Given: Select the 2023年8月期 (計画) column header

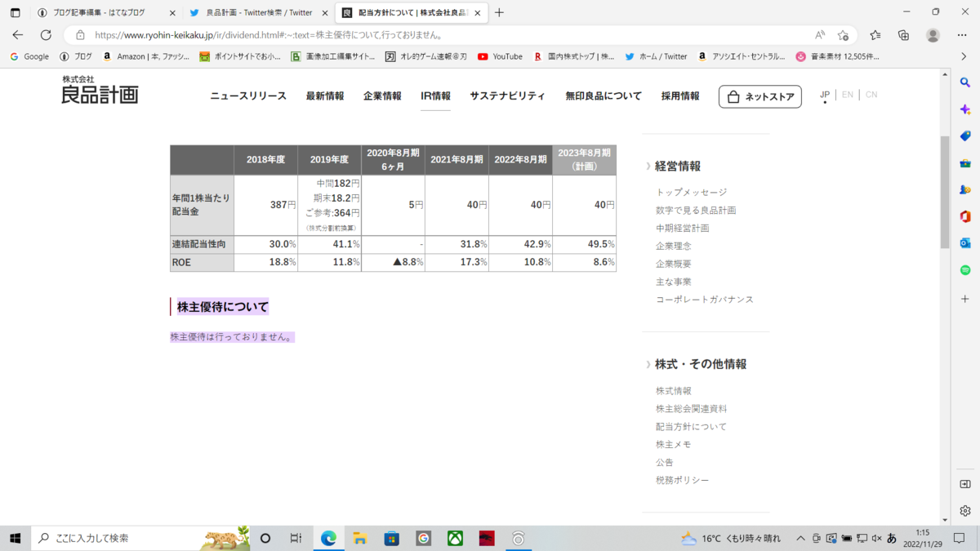Looking at the screenshot, I should [584, 160].
